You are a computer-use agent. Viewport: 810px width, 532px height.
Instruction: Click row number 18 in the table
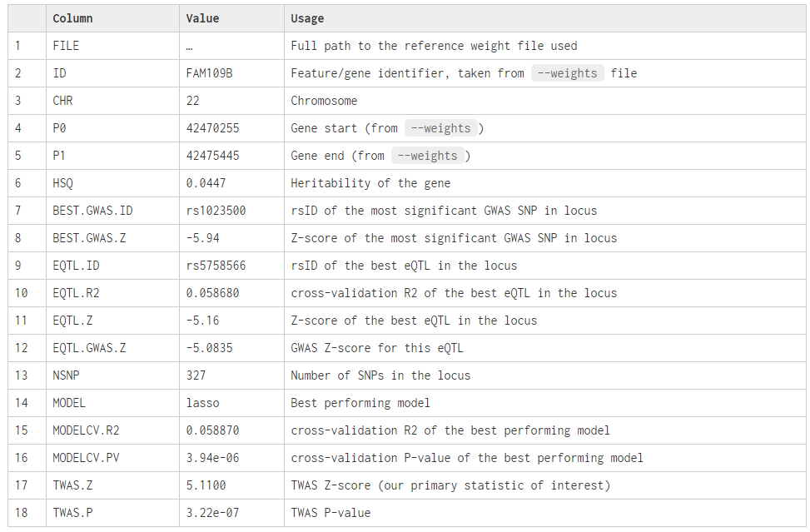pos(21,513)
